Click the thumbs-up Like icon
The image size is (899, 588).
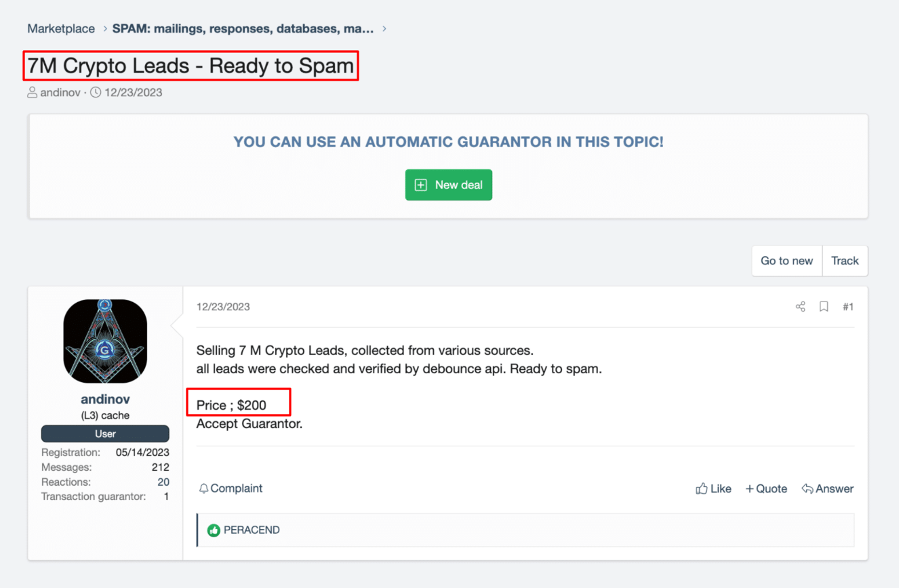tap(702, 488)
